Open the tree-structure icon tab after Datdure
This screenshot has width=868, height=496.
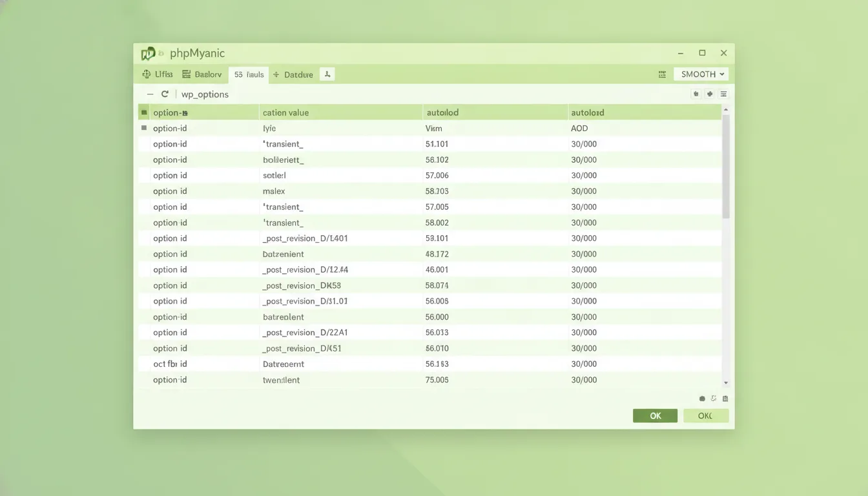[327, 74]
